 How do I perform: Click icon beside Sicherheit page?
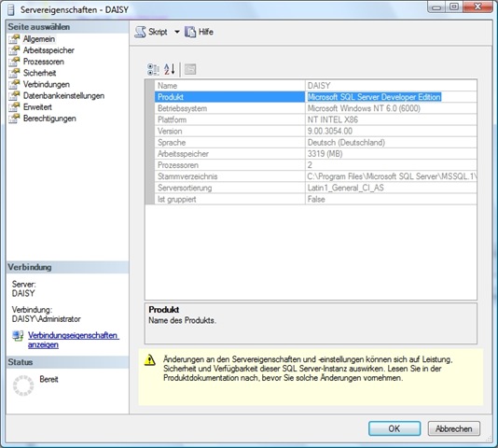tap(14, 73)
